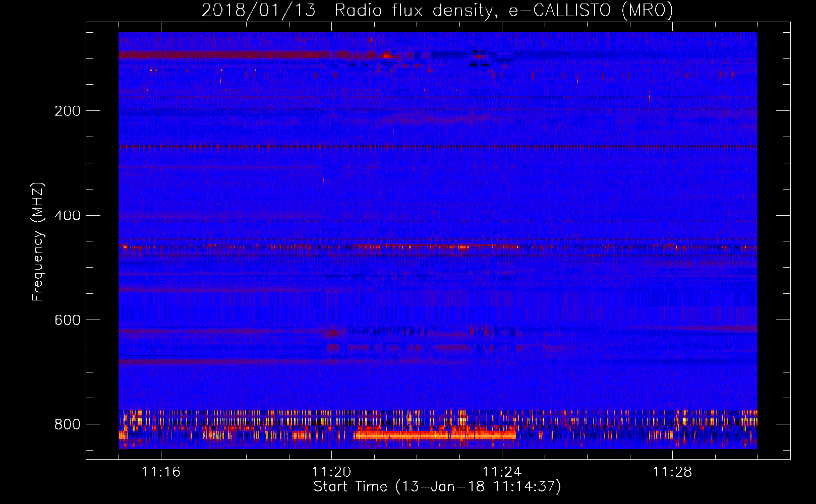Click the 200 frequency tick label

point(68,111)
